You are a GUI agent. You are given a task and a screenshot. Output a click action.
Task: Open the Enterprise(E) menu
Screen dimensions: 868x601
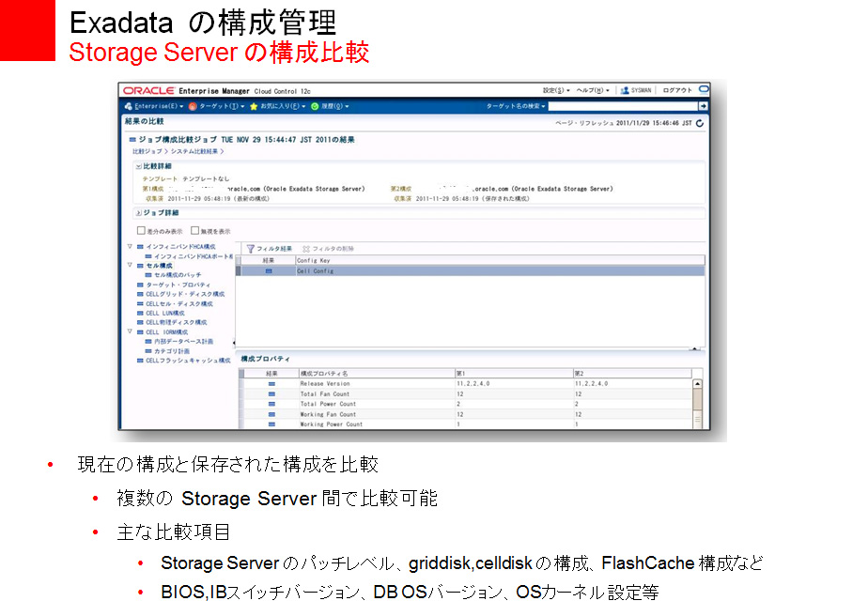[159, 106]
